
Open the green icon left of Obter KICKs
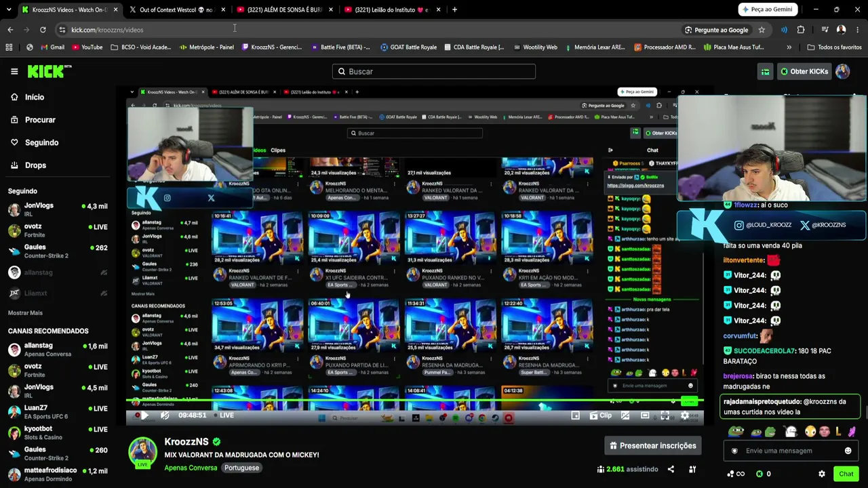coord(765,71)
